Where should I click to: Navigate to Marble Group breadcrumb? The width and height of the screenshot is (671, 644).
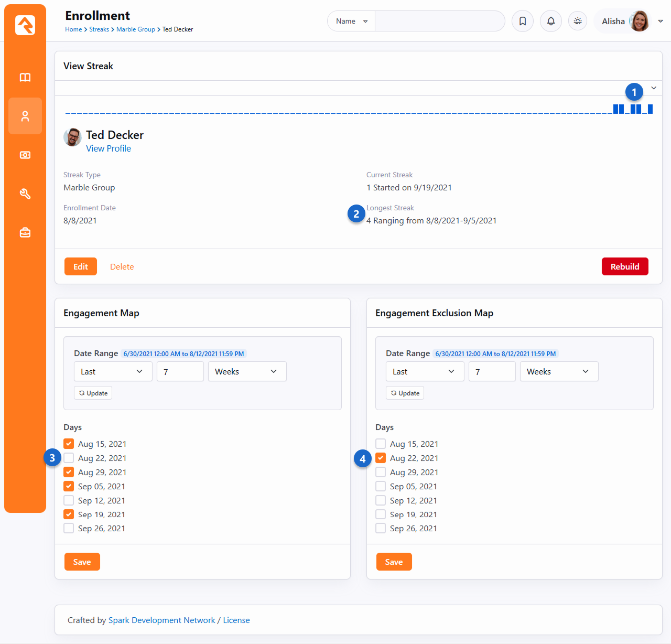135,29
